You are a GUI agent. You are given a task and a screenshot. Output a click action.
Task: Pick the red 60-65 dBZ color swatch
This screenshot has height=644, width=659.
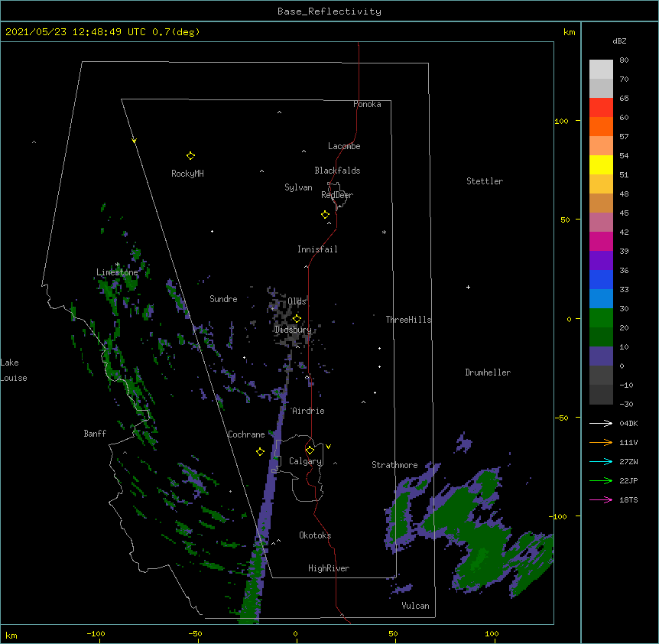(601, 108)
